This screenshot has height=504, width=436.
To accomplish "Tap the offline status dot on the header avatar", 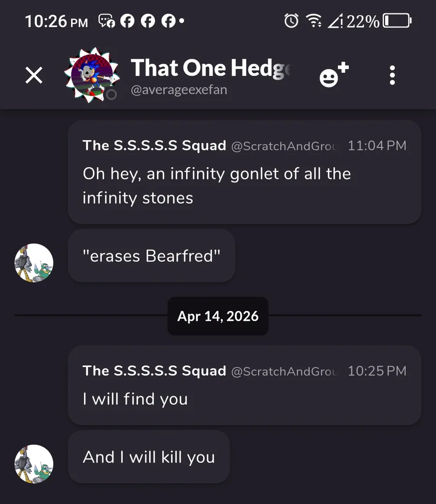I will coord(111,94).
